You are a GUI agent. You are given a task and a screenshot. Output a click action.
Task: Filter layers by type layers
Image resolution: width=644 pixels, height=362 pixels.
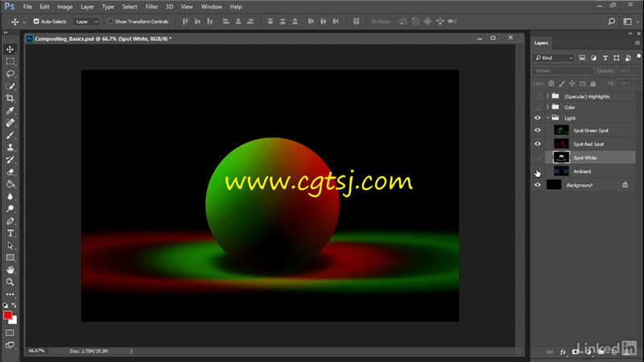click(605, 58)
